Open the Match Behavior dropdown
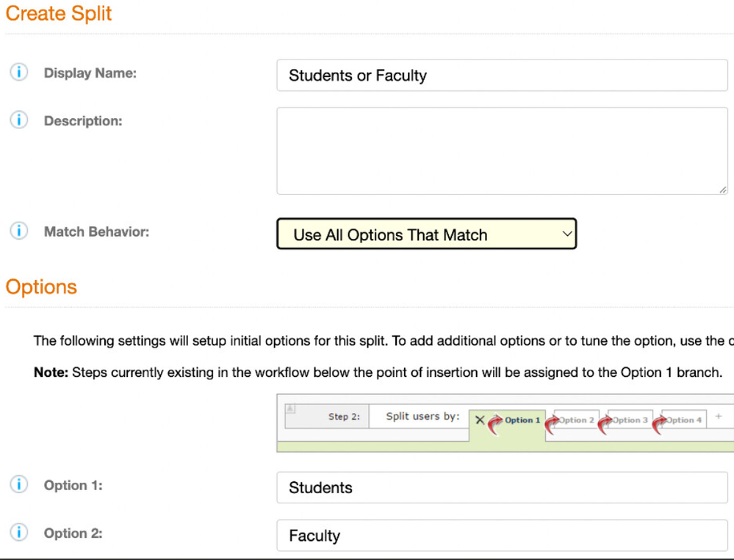 (x=426, y=234)
